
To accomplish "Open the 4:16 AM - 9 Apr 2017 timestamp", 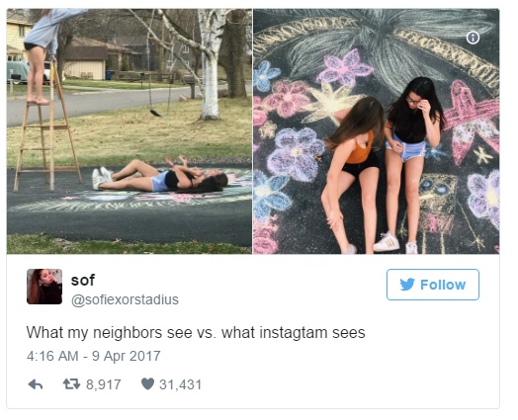I will [94, 356].
